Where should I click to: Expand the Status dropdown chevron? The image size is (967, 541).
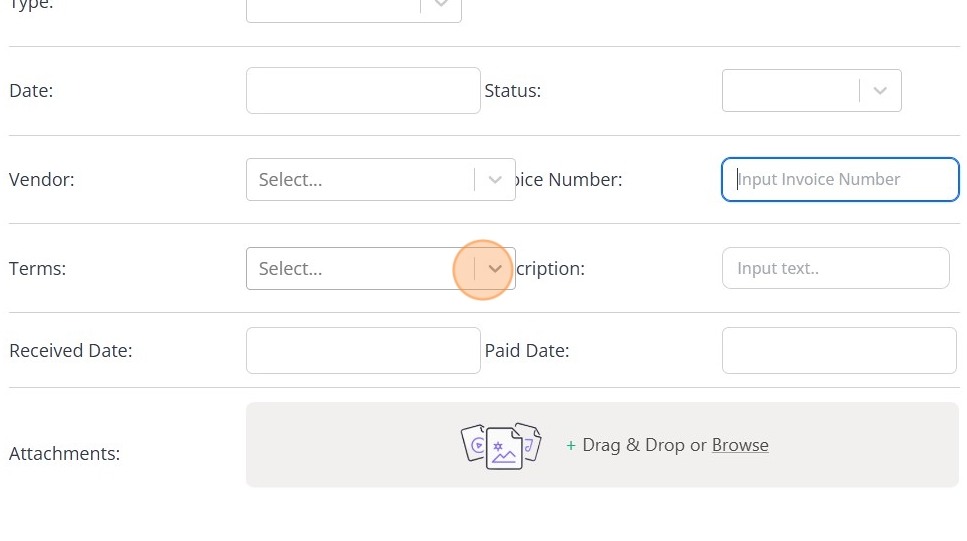(x=880, y=91)
